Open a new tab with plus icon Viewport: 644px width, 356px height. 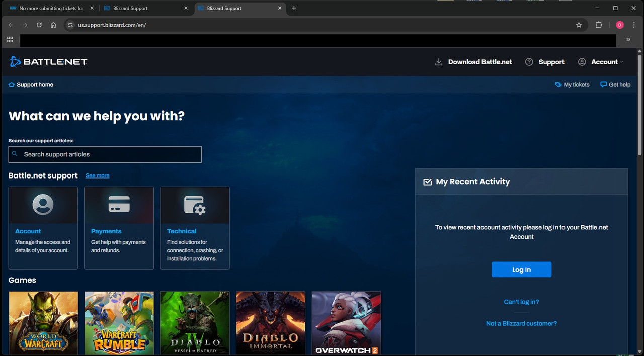tap(294, 8)
